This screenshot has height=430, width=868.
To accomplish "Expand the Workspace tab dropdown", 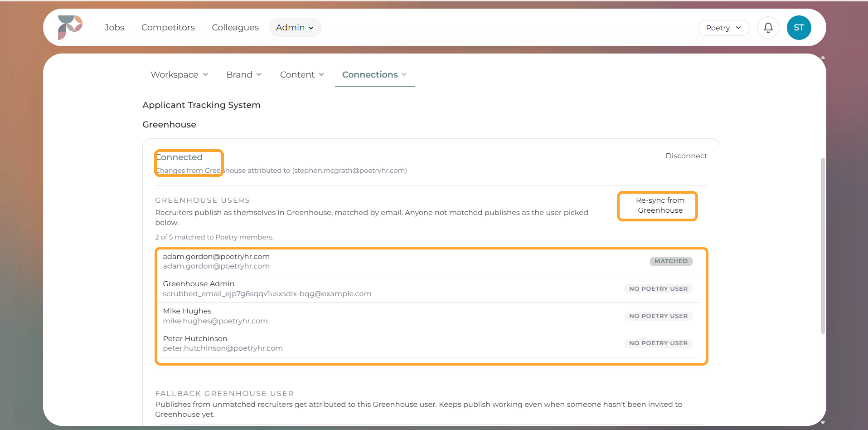I will [x=179, y=74].
